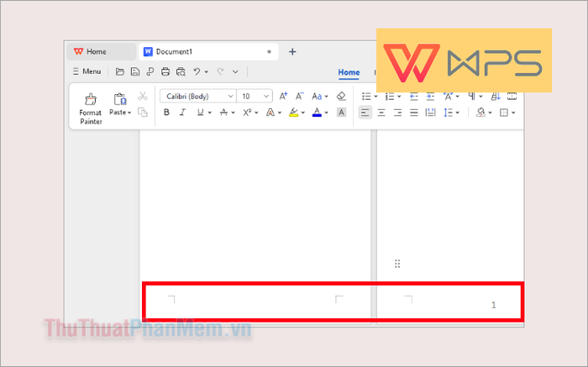The image size is (588, 367).
Task: Open a file with the folder icon
Action: (x=119, y=71)
